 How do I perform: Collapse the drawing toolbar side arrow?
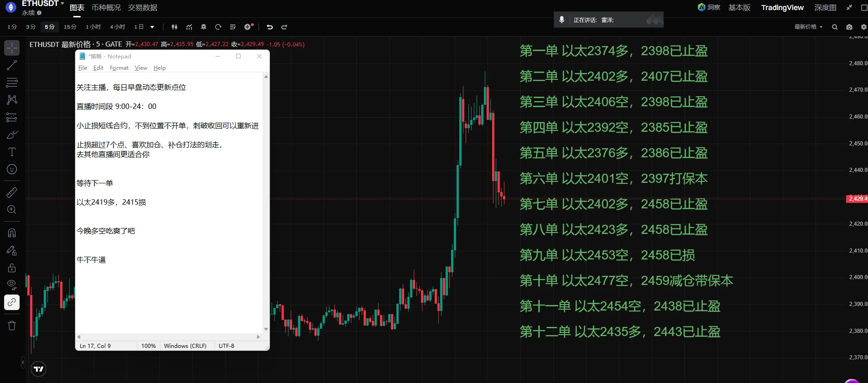click(23, 362)
